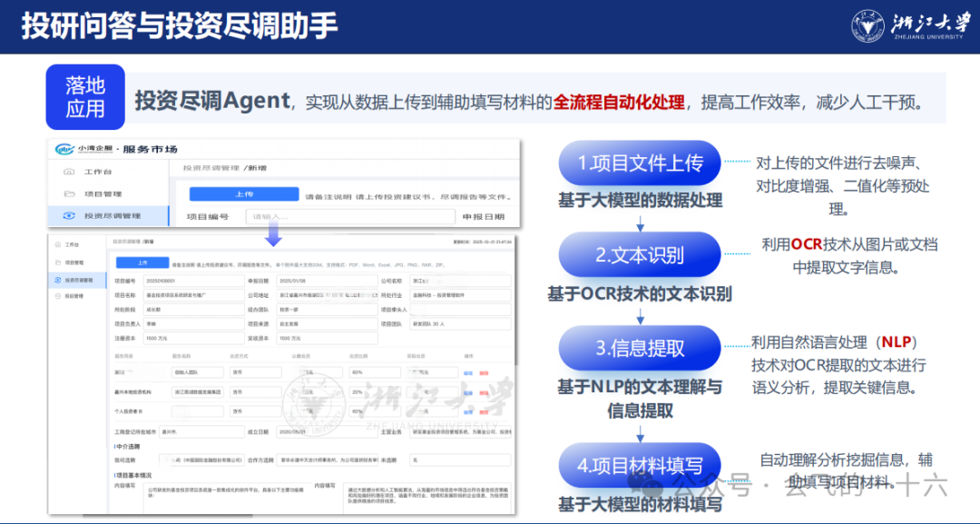Click 注册资本 field showing 1500 万元

click(x=194, y=339)
